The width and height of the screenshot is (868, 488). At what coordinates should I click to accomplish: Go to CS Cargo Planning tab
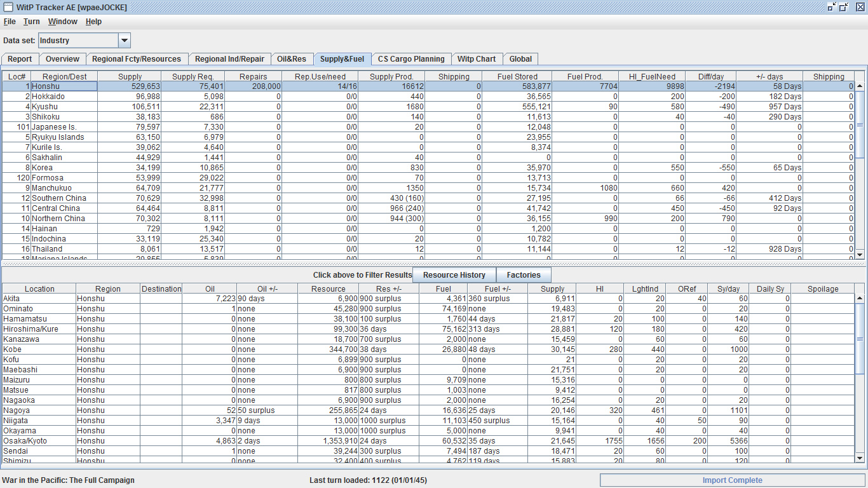411,59
